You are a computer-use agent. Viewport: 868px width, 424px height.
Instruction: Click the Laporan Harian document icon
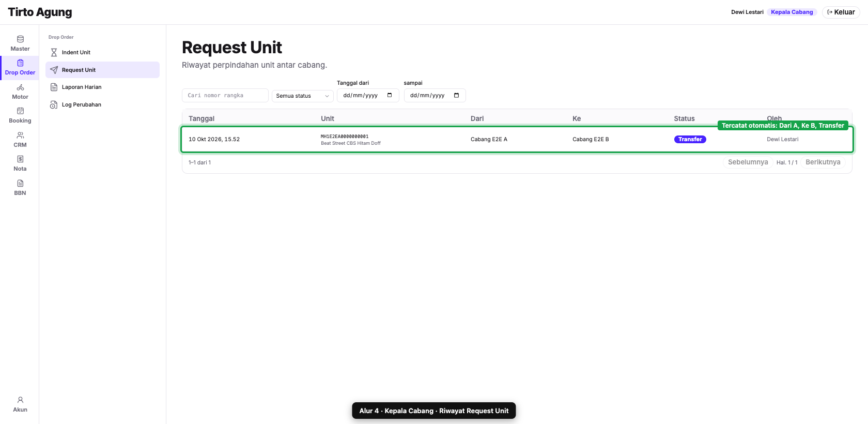point(54,87)
